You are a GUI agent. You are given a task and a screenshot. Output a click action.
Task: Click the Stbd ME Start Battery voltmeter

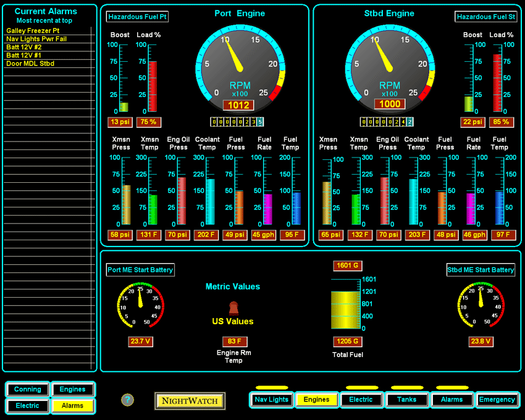pos(481,306)
